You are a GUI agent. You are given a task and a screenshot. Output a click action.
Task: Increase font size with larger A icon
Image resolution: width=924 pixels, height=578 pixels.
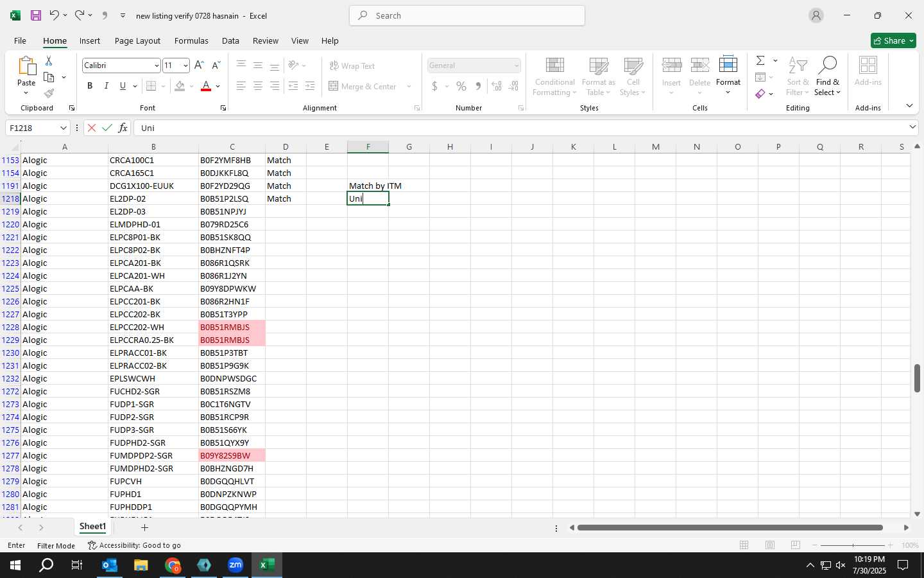[x=199, y=65]
